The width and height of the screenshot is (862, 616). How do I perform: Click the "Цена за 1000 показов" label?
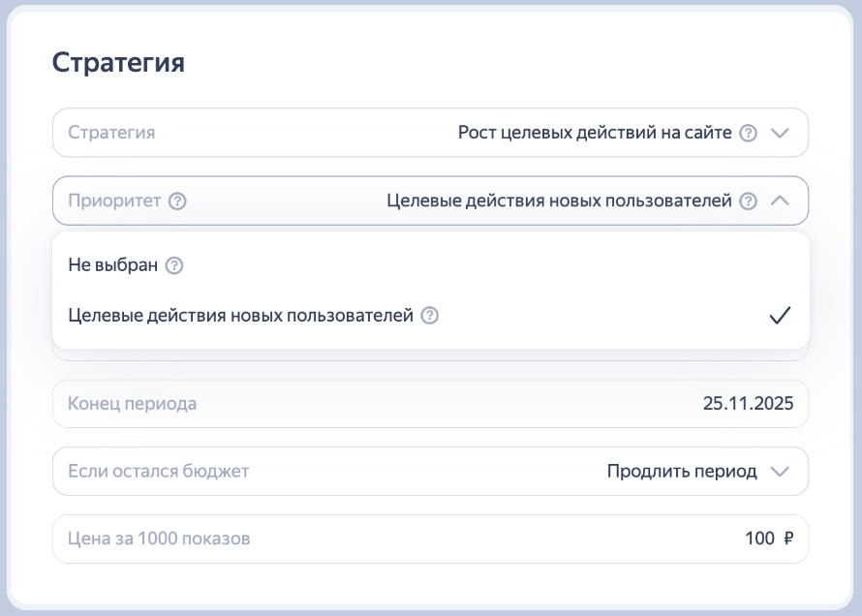tap(159, 539)
